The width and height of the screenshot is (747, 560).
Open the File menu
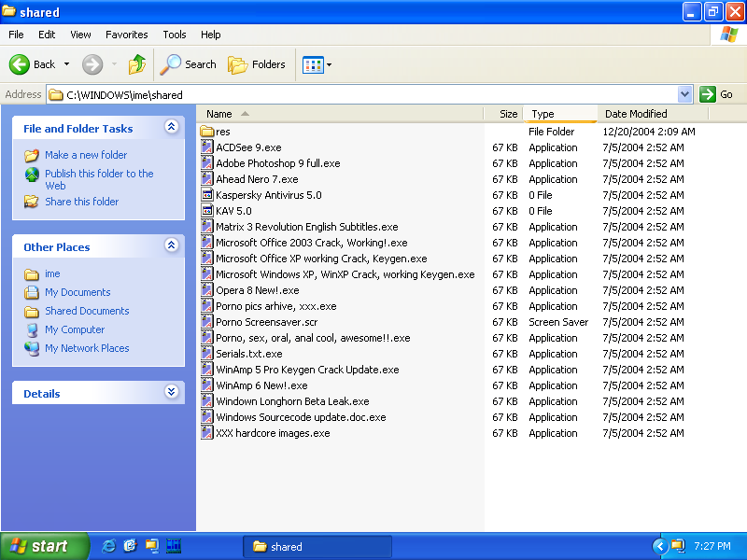pyautogui.click(x=16, y=35)
